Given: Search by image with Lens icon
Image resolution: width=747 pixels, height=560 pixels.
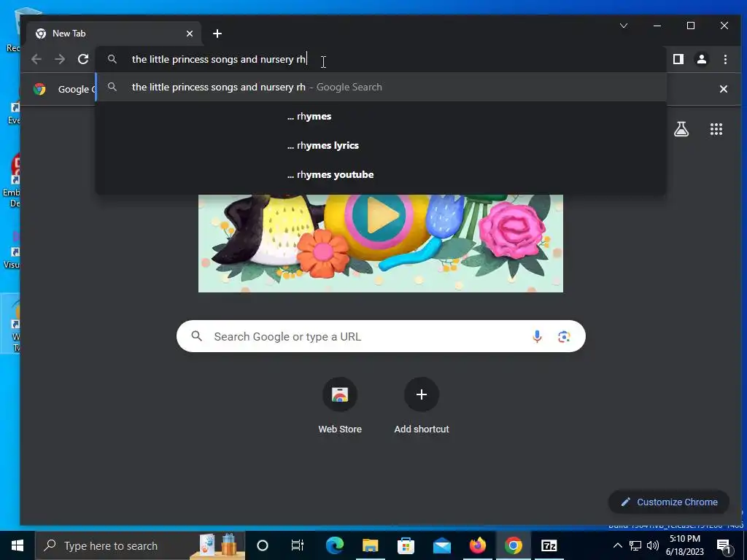Looking at the screenshot, I should (x=564, y=336).
